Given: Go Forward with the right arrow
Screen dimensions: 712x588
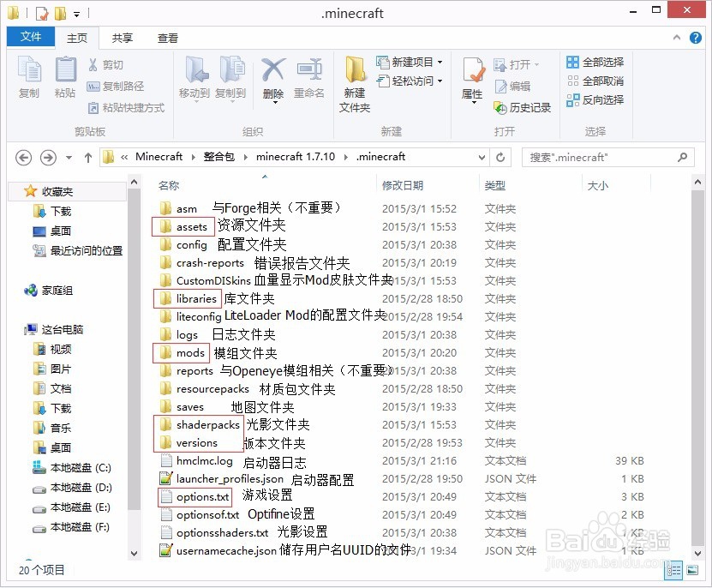Looking at the screenshot, I should tap(48, 158).
